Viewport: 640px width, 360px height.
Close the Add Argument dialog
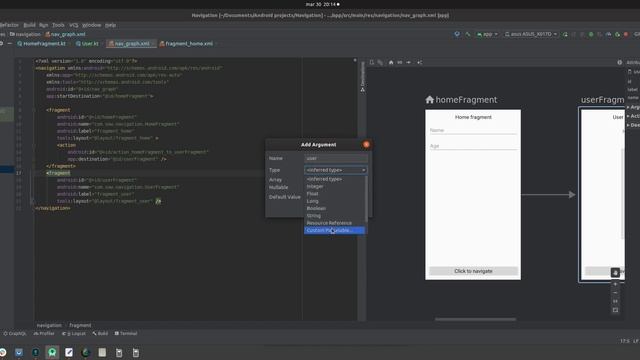pos(366,144)
